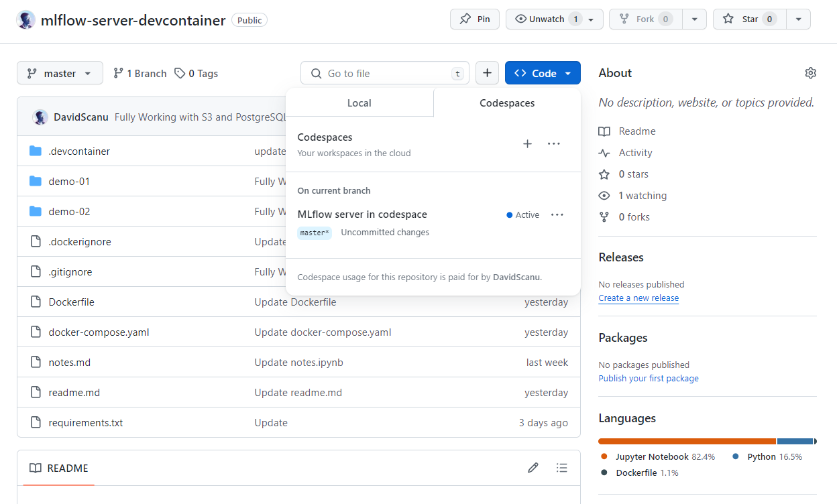Open the Update notes.ipynb commit message
The width and height of the screenshot is (837, 504).
pyautogui.click(x=299, y=362)
